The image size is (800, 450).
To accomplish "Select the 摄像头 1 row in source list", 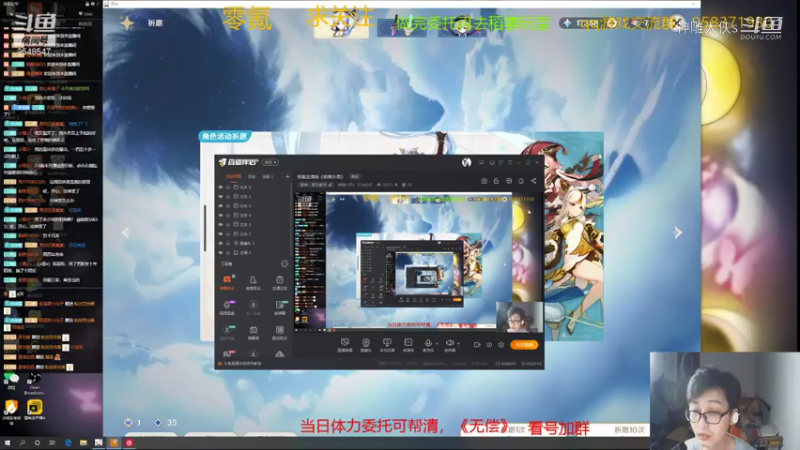I will click(x=253, y=243).
